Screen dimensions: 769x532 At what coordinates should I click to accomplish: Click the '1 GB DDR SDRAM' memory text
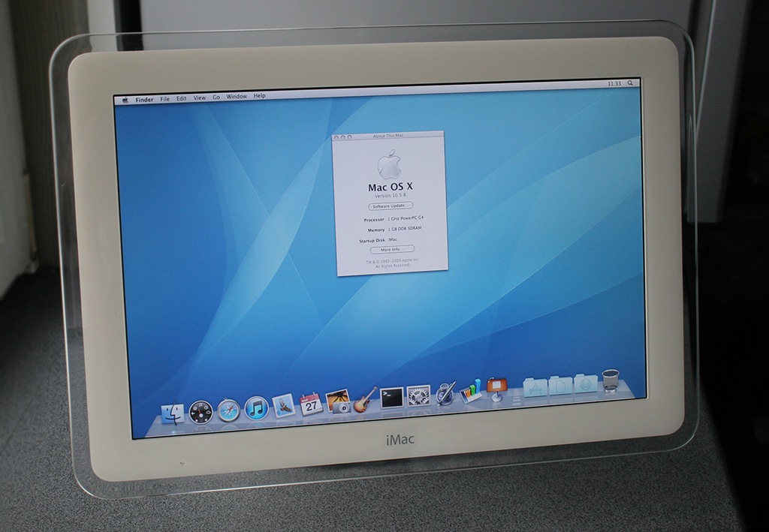tap(405, 229)
